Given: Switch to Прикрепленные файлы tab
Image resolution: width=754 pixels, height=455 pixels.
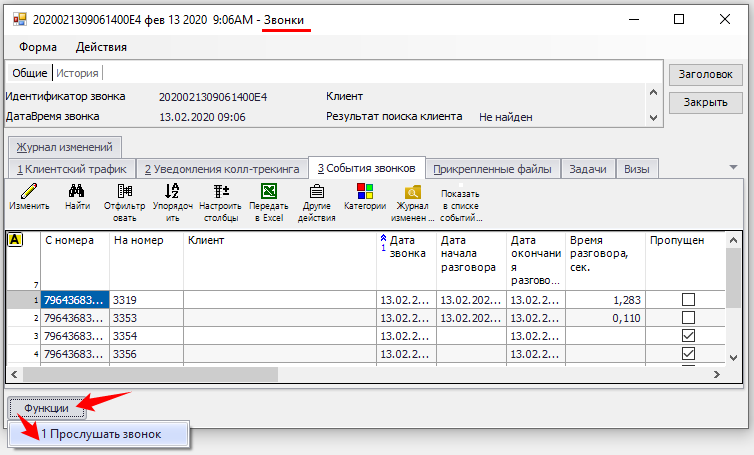Looking at the screenshot, I should (x=494, y=169).
